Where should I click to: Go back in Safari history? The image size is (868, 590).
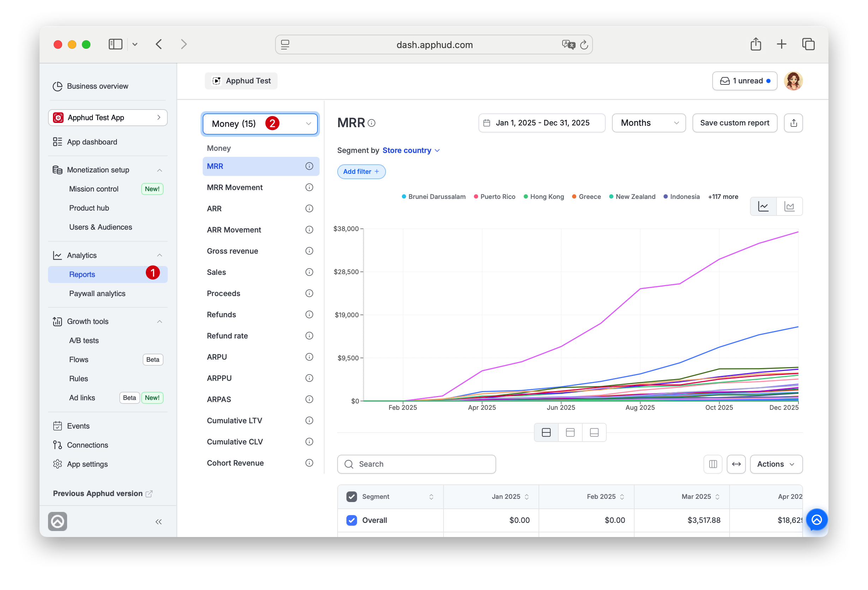(x=159, y=44)
